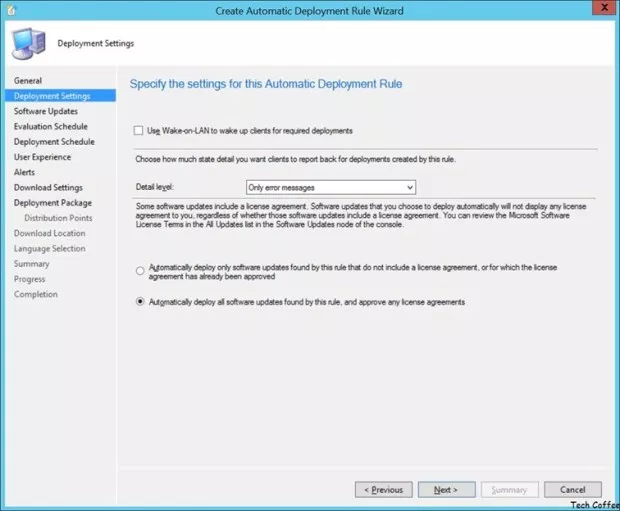Image resolution: width=620 pixels, height=511 pixels.
Task: Click the Next button
Action: [x=446, y=490]
